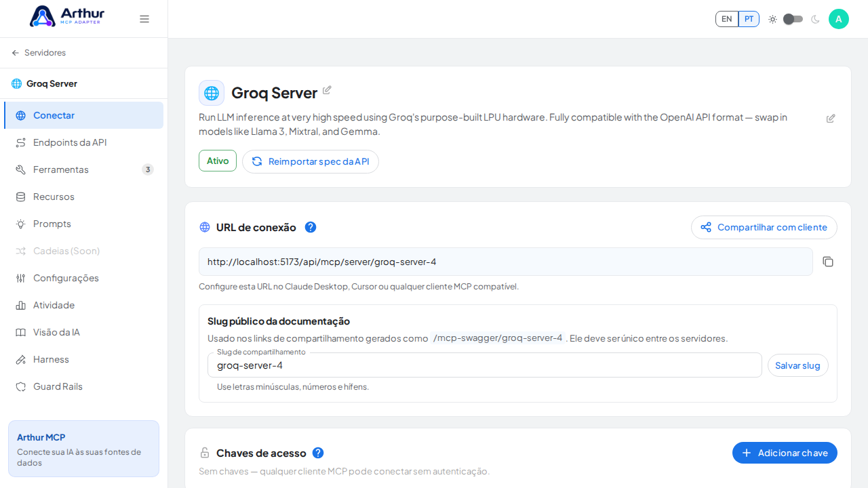Click the Arthur MCP Adapter logo
The image size is (868, 488).
[67, 16]
